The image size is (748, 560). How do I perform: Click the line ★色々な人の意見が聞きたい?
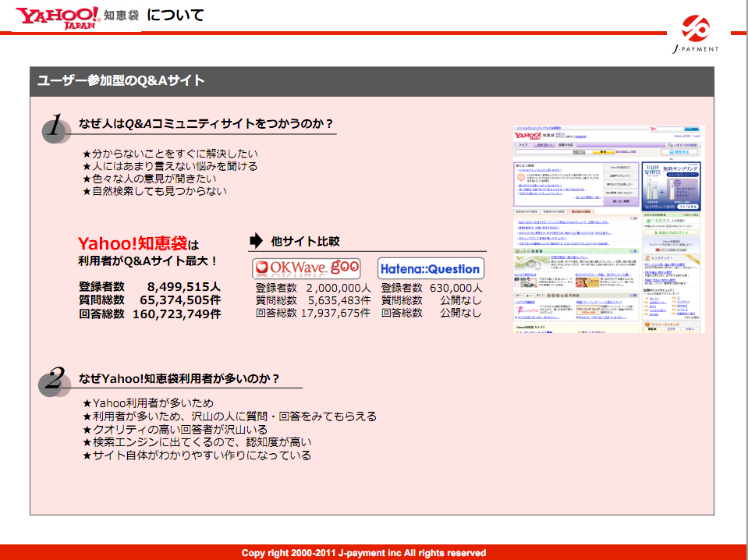[149, 179]
